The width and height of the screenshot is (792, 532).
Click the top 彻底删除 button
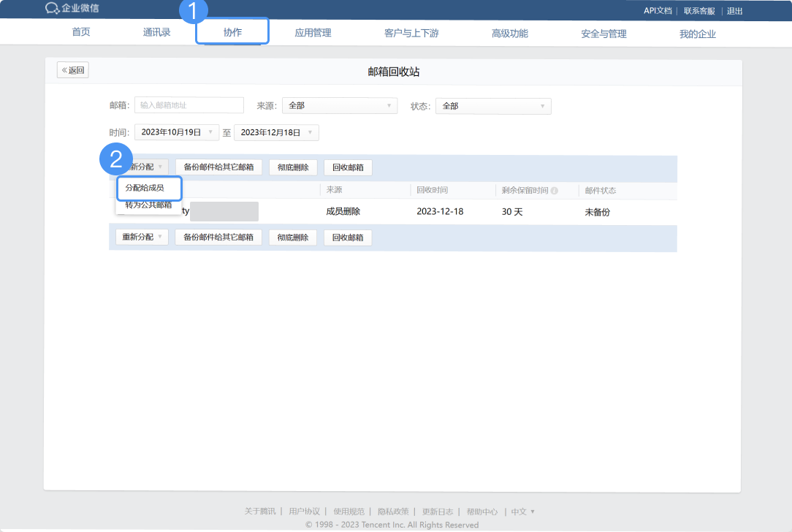coord(293,167)
